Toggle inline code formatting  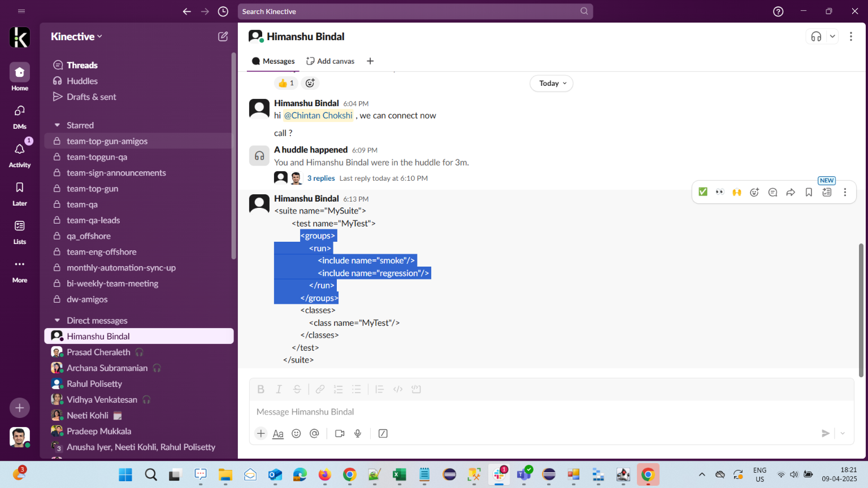coord(398,389)
